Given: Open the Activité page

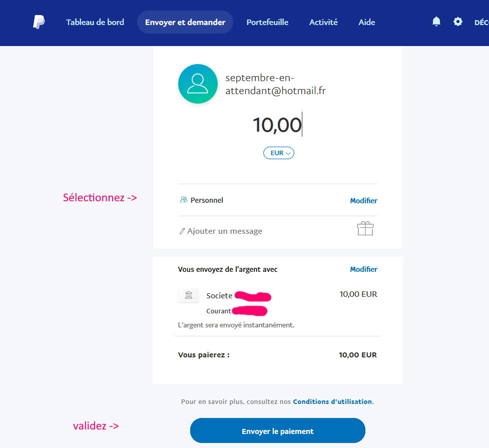Looking at the screenshot, I should [323, 22].
